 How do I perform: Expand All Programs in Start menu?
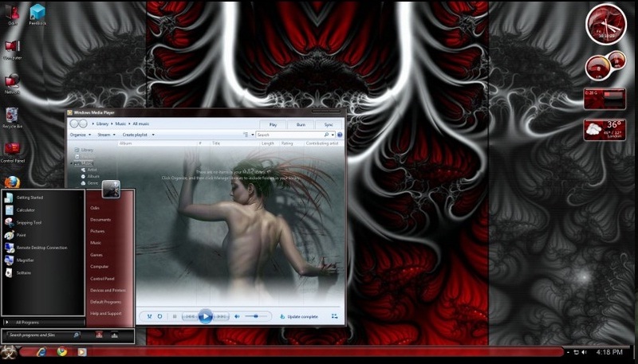[x=43, y=322]
